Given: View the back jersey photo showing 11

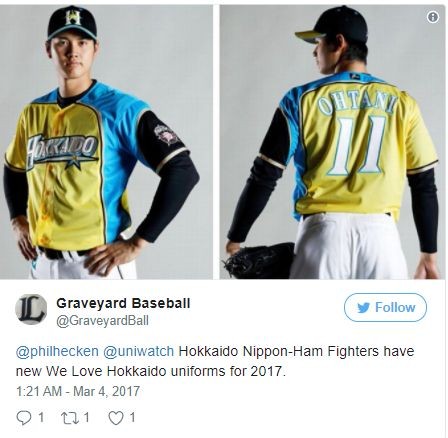Looking at the screenshot, I should click(x=332, y=142).
